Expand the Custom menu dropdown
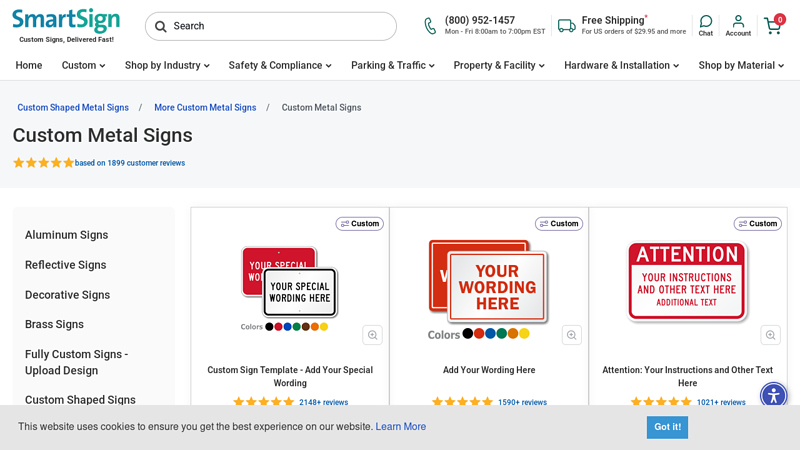 click(83, 66)
